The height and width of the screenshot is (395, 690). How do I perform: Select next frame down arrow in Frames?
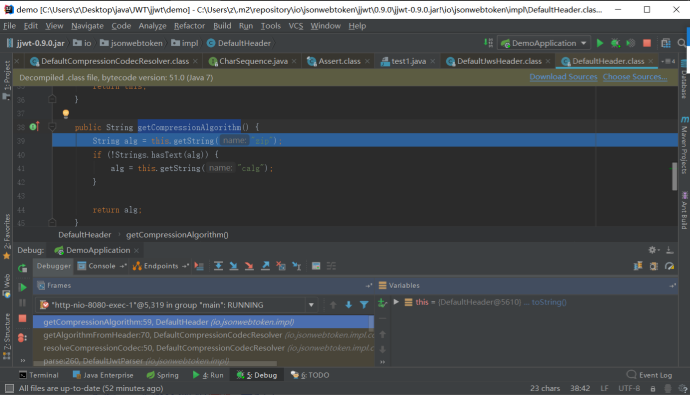[x=349, y=305]
